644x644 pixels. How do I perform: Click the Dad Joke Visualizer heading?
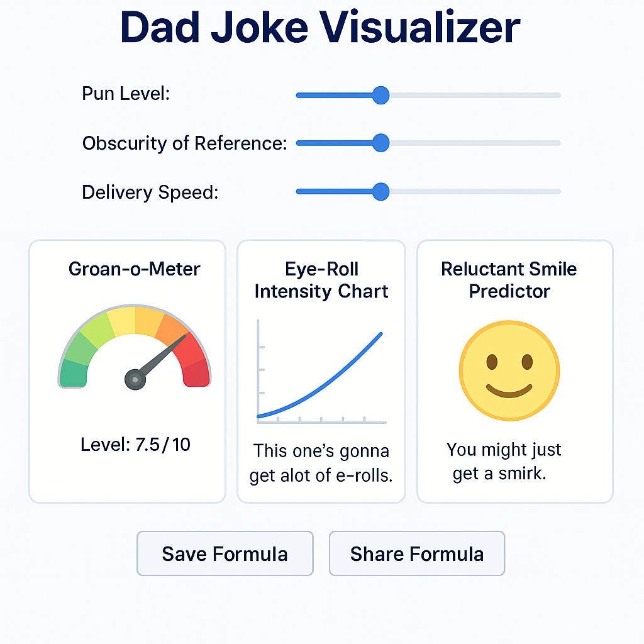tap(320, 28)
